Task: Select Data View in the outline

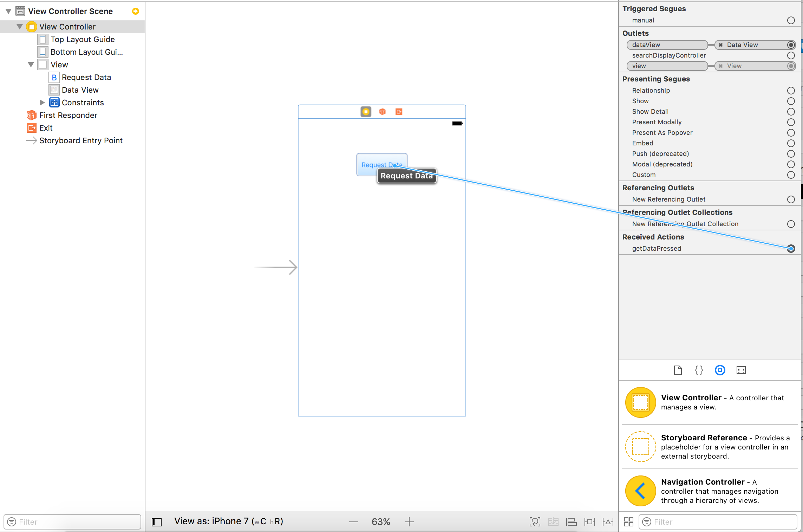Action: point(80,90)
